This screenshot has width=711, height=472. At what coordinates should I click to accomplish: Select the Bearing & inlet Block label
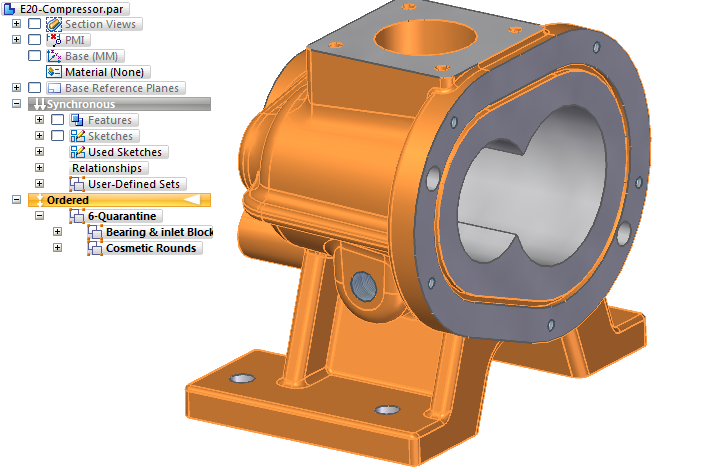click(x=159, y=232)
